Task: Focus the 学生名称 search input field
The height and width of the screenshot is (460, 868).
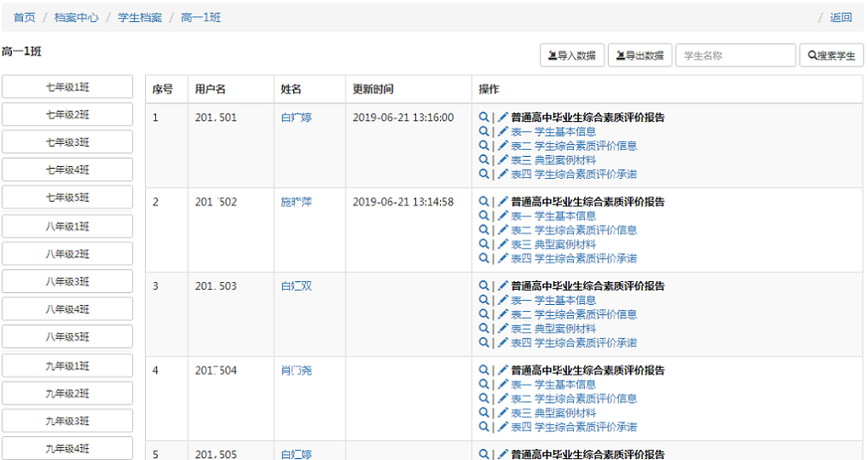Action: coord(735,55)
